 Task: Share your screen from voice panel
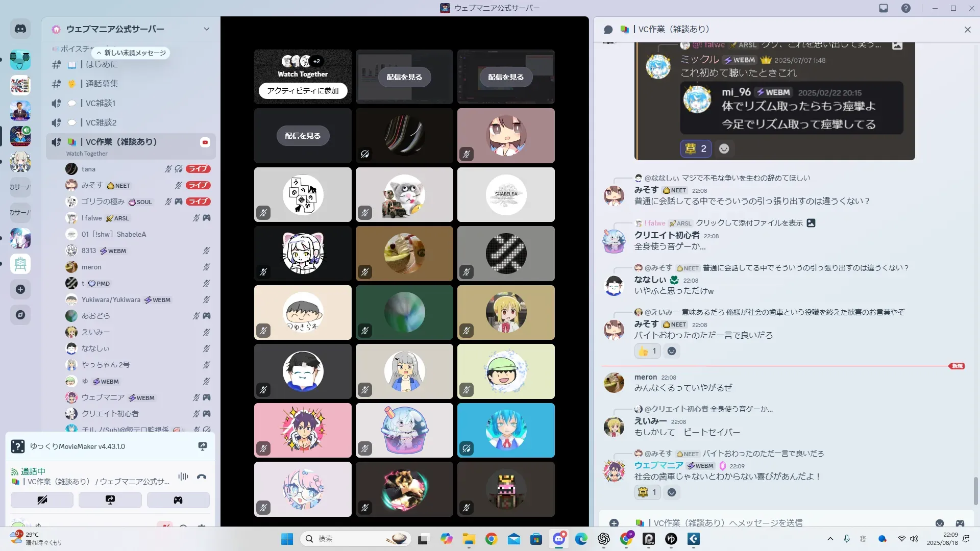click(110, 500)
